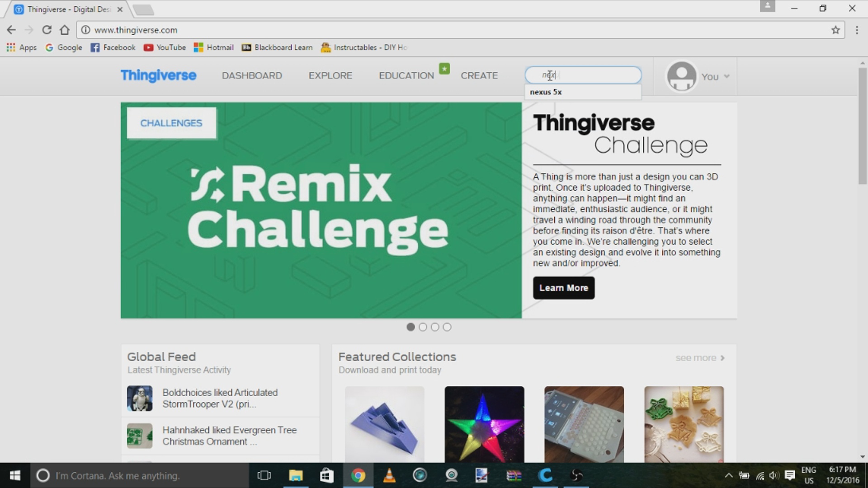Click the rainbow star collection thumbnail
Viewport: 868px width, 488px height.
484,424
